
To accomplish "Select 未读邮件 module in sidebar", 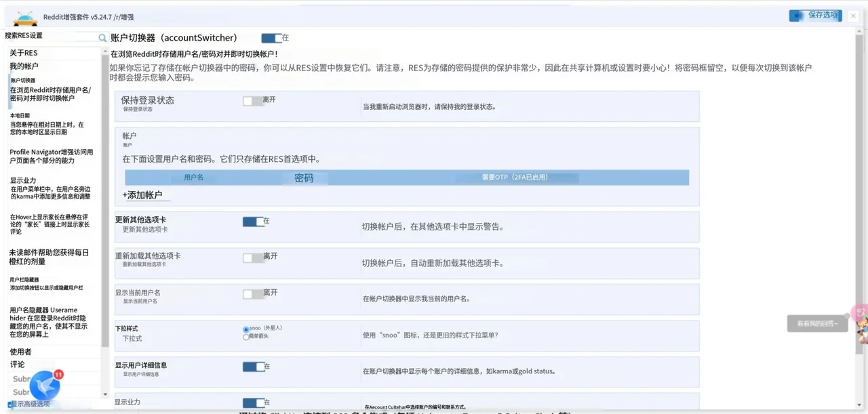I will (x=49, y=257).
